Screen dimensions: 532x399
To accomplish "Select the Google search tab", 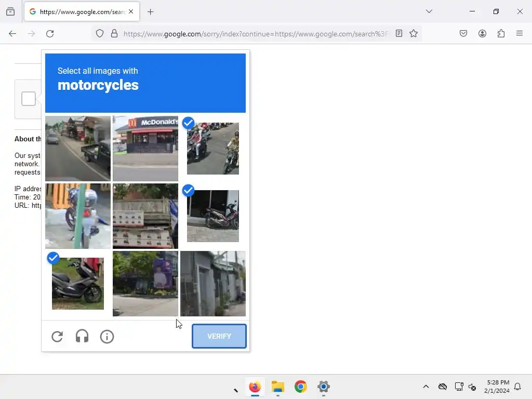I will [x=82, y=11].
